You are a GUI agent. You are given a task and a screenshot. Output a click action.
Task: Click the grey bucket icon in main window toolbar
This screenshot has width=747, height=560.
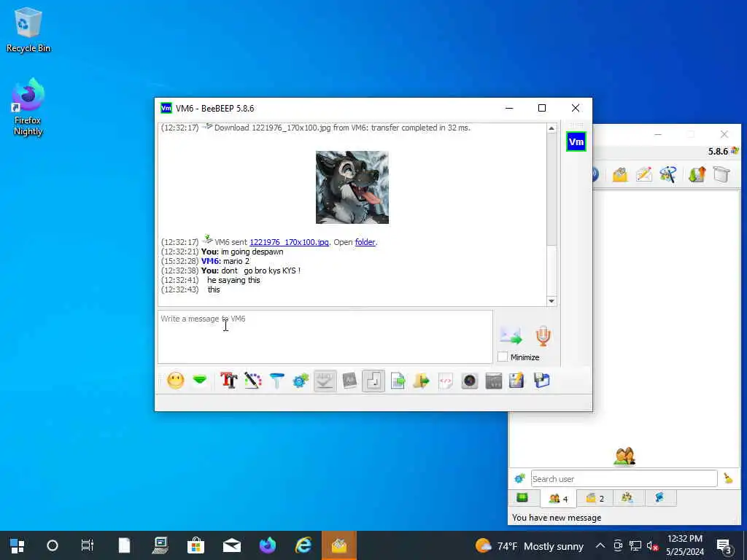pos(721,175)
